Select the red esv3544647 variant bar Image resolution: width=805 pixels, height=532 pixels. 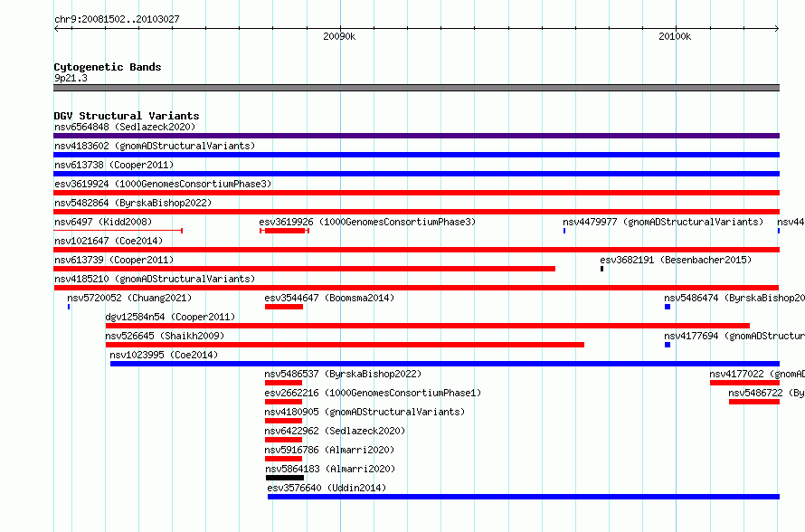click(x=284, y=307)
